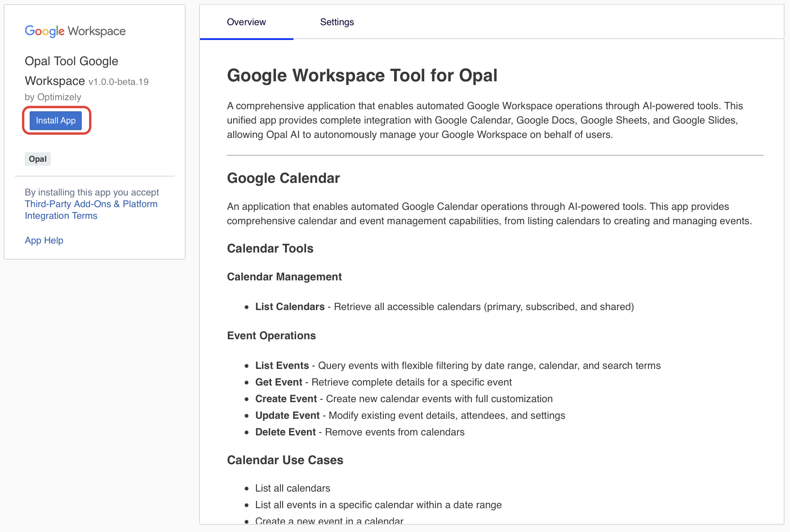Click the 'Delete Event' bullet item
This screenshot has width=790, height=532.
(360, 432)
